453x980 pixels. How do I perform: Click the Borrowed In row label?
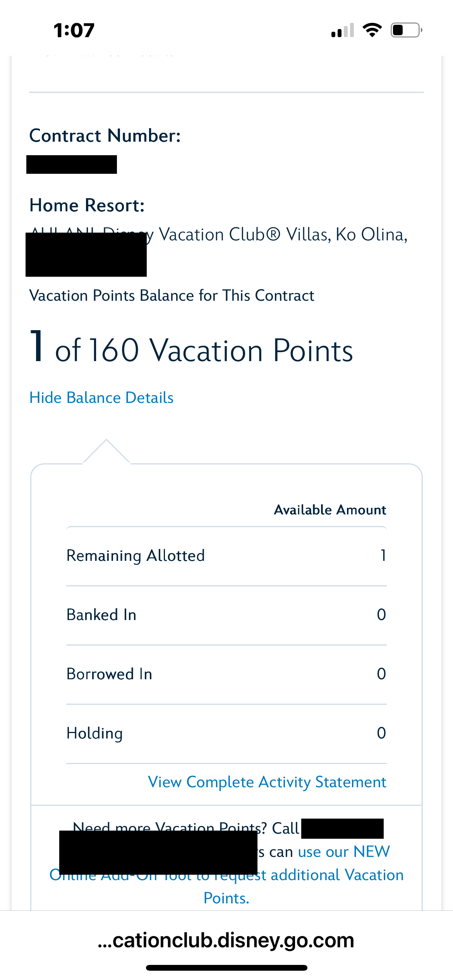pyautogui.click(x=110, y=674)
